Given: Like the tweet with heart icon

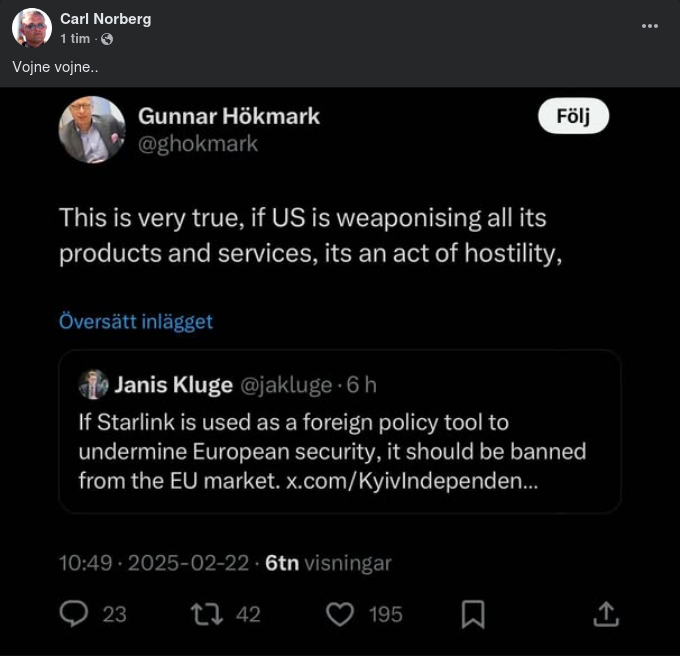Looking at the screenshot, I should tap(340, 613).
